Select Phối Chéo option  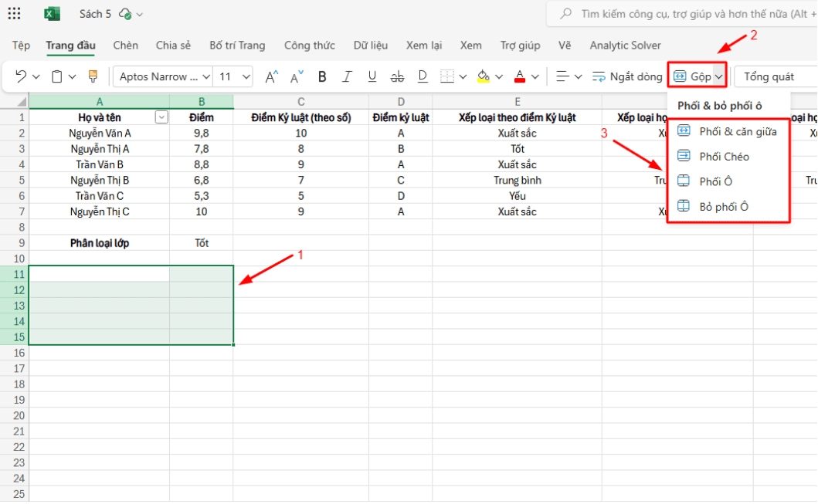pyautogui.click(x=728, y=157)
